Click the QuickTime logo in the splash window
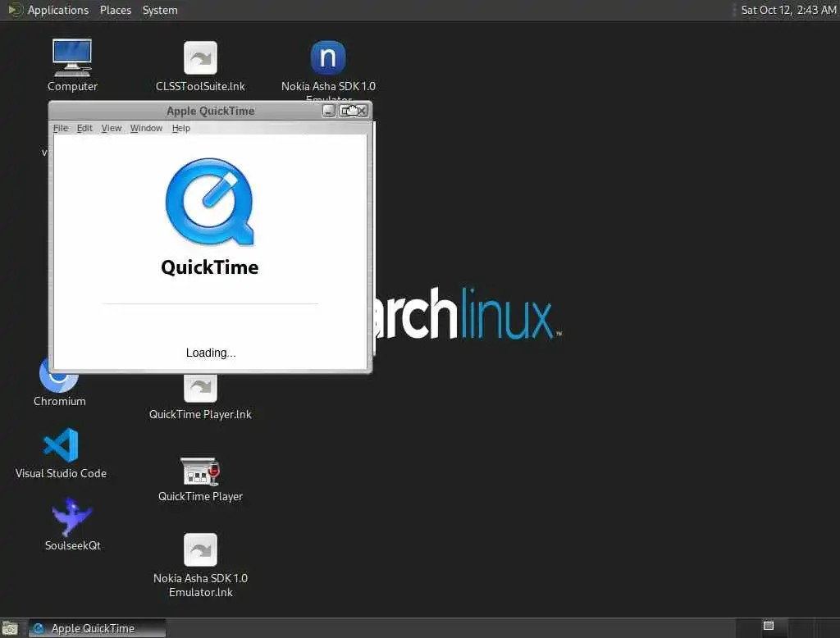Screen dimensions: 840x638 (x=209, y=202)
